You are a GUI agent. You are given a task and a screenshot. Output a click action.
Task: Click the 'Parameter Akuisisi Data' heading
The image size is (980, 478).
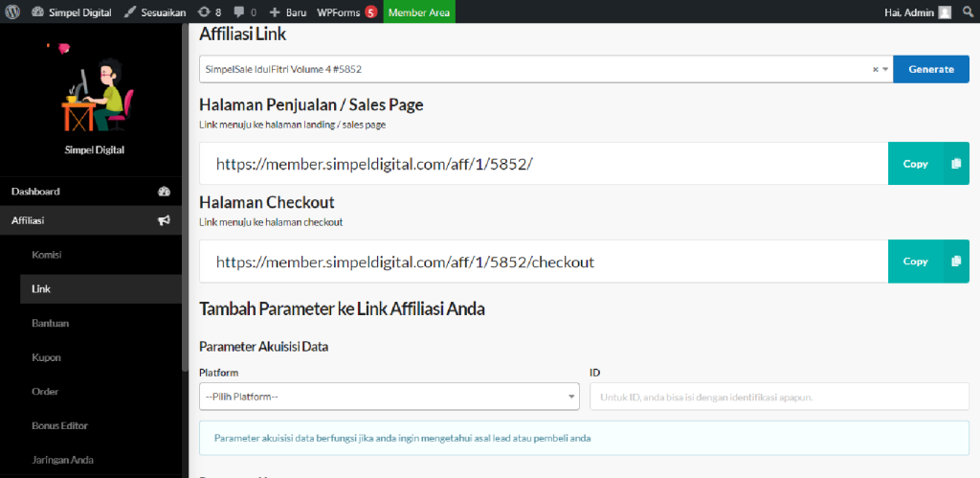tap(264, 347)
